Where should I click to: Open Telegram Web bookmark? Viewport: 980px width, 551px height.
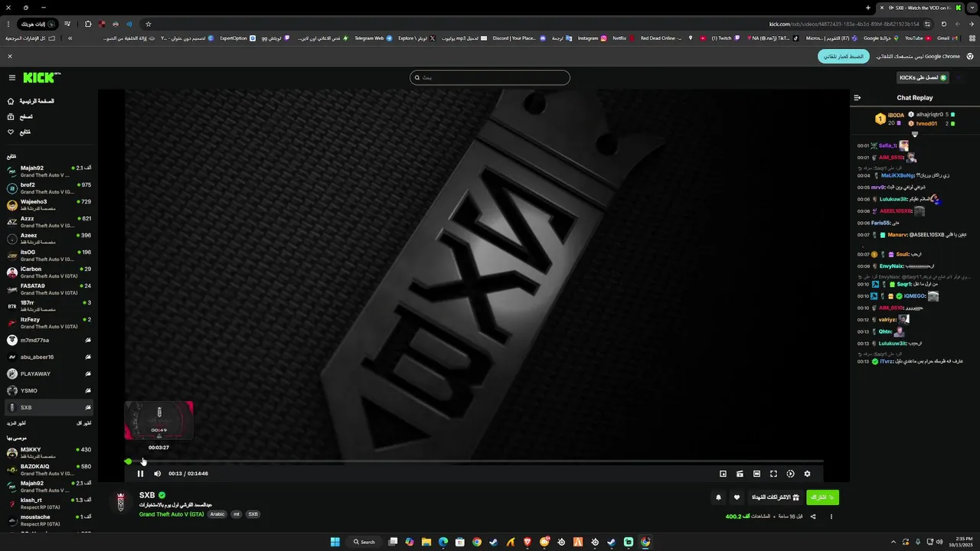point(374,38)
